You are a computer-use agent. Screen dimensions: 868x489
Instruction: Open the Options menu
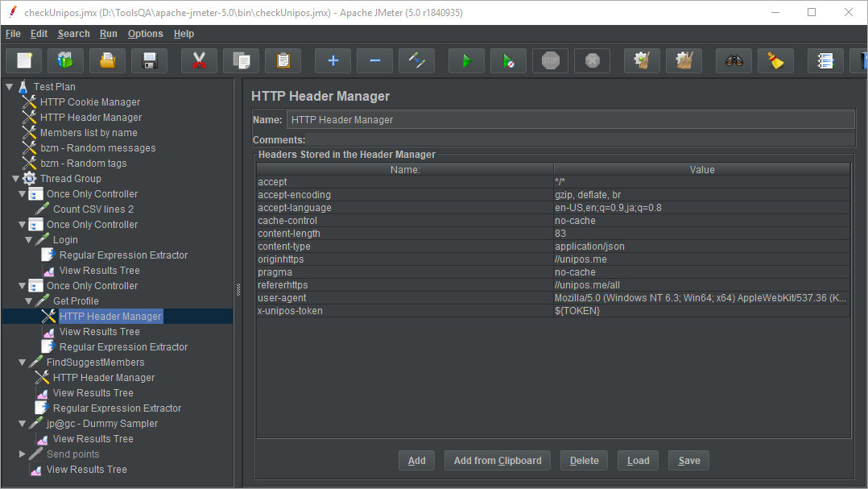(x=145, y=34)
